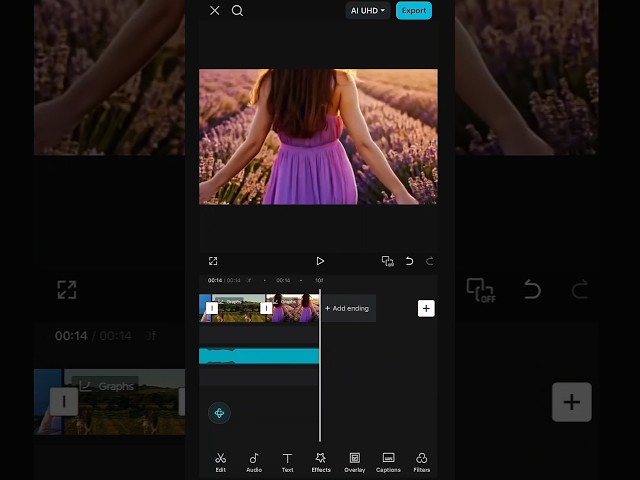Open the search magnifier icon
This screenshot has width=640, height=480.
tap(237, 11)
